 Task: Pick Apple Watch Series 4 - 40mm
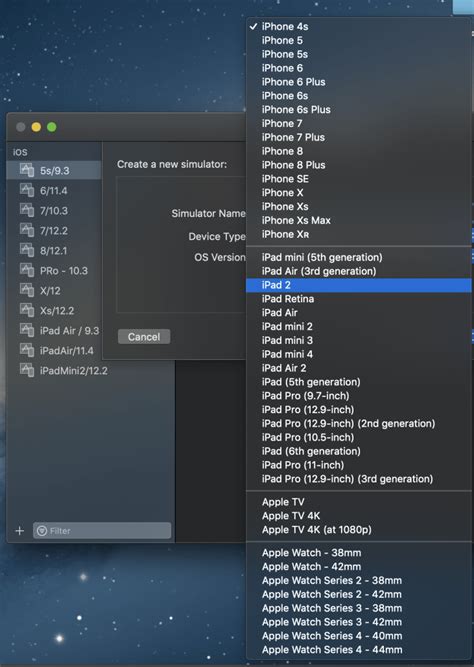[x=359, y=636]
